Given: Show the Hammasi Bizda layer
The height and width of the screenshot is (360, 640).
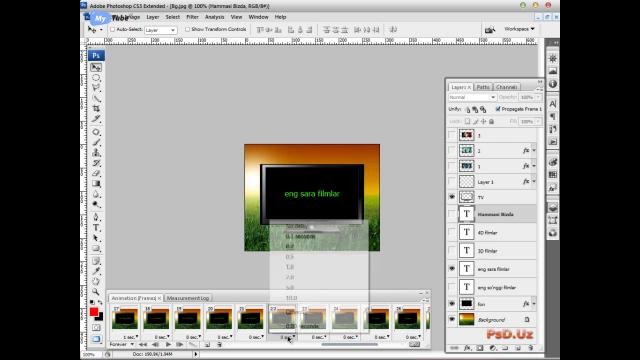Looking at the screenshot, I should (452, 214).
